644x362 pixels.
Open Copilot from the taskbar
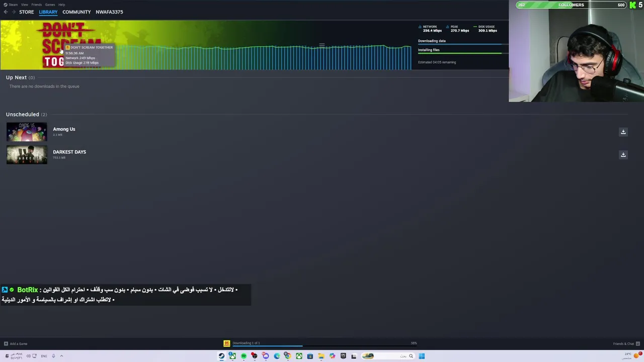point(332,356)
